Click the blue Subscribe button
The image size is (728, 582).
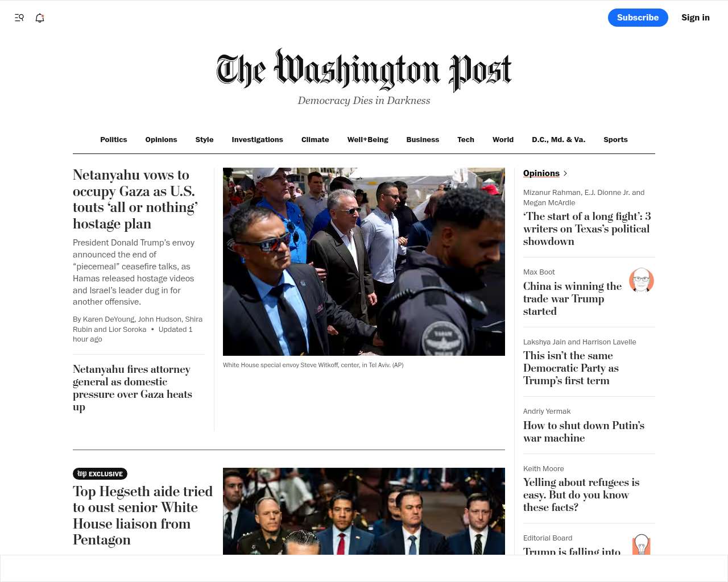click(x=638, y=18)
